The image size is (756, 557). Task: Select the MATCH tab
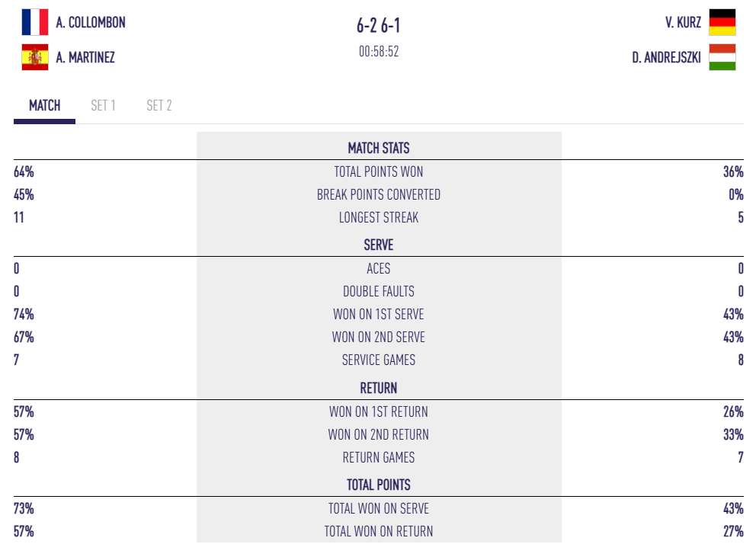pyautogui.click(x=44, y=106)
